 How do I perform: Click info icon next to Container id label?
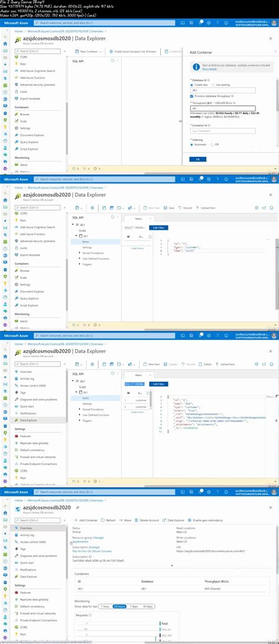tap(208, 125)
